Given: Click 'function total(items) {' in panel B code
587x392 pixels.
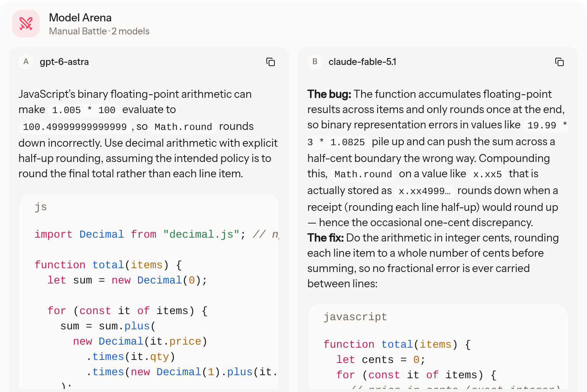Looking at the screenshot, I should 397,345.
